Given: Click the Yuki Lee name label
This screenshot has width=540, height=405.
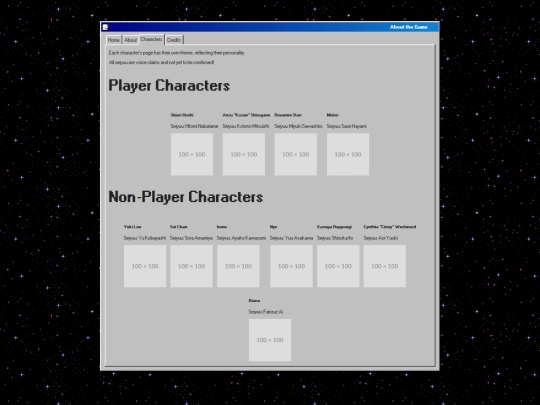Looking at the screenshot, I should coord(133,227).
